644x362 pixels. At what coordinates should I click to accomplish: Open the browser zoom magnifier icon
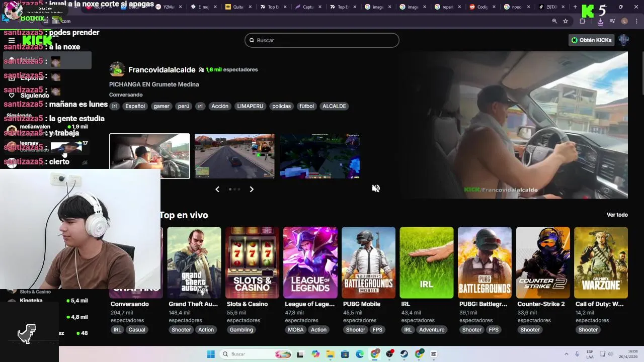pyautogui.click(x=554, y=21)
